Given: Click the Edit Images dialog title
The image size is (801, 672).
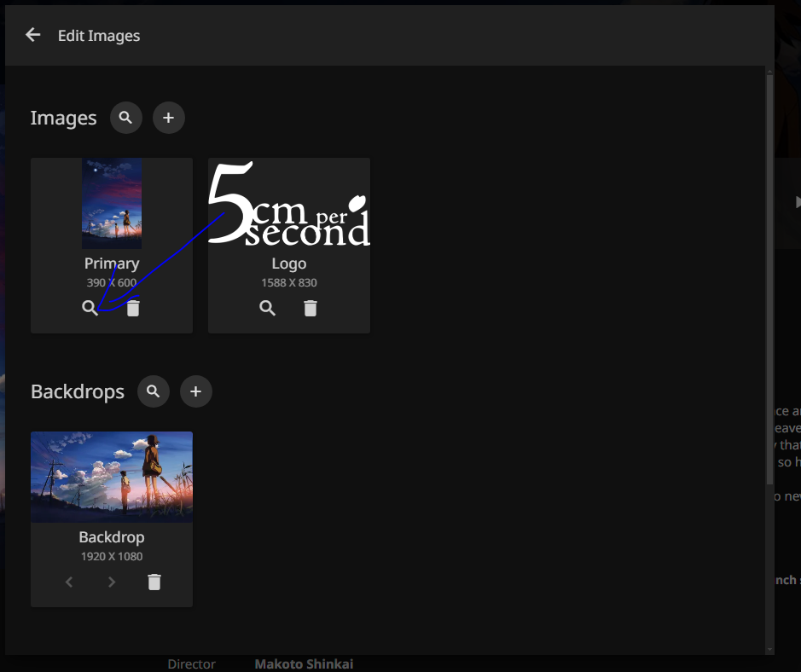Looking at the screenshot, I should (x=99, y=36).
